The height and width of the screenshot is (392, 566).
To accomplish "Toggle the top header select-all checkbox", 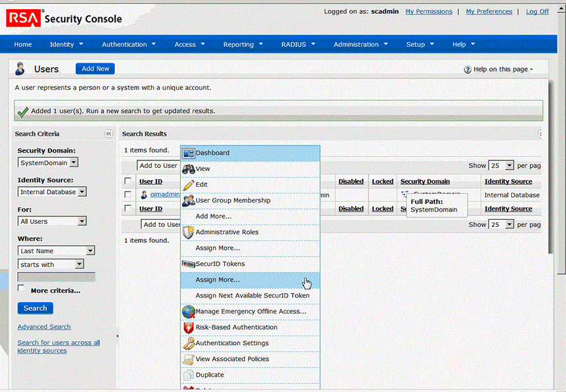I will click(128, 181).
